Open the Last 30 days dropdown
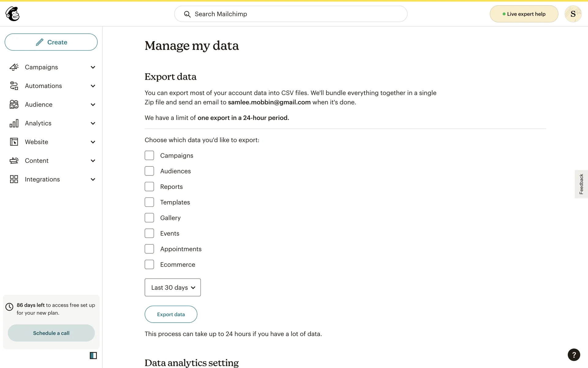This screenshot has width=588, height=368. tap(173, 287)
